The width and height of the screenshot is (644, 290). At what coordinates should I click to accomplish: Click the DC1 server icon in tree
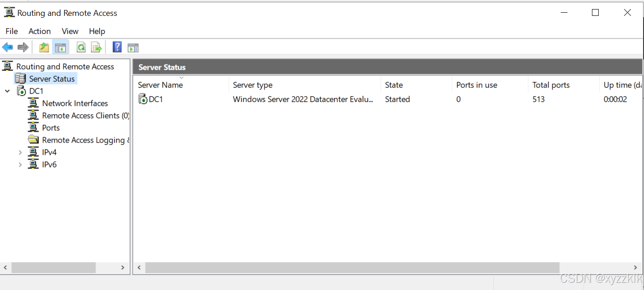click(x=21, y=91)
